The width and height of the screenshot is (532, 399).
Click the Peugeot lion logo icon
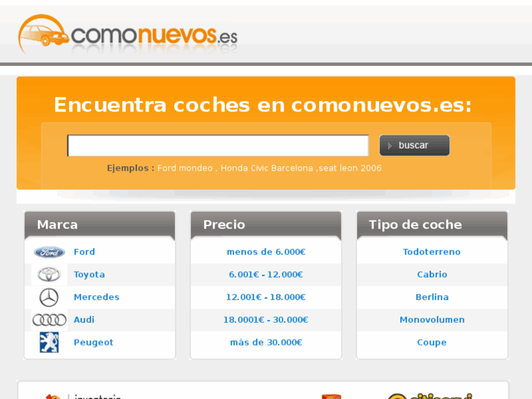click(x=49, y=343)
